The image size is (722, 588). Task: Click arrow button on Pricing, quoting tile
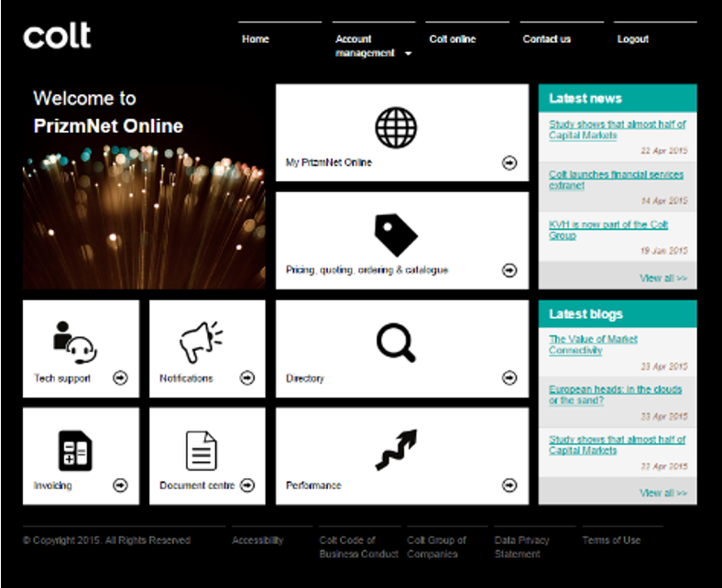click(509, 270)
